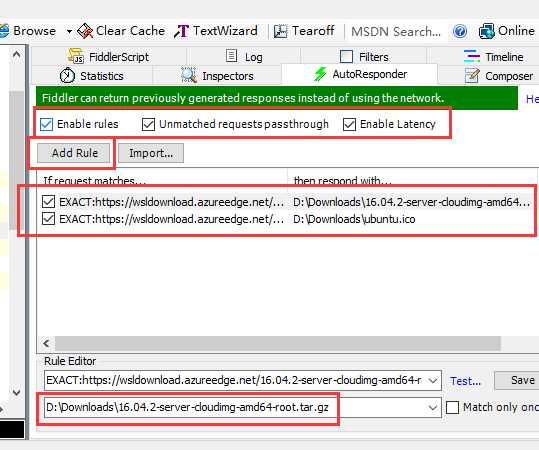Image resolution: width=539 pixels, height=450 pixels.
Task: Switch to the Statistics tab
Action: [x=91, y=76]
